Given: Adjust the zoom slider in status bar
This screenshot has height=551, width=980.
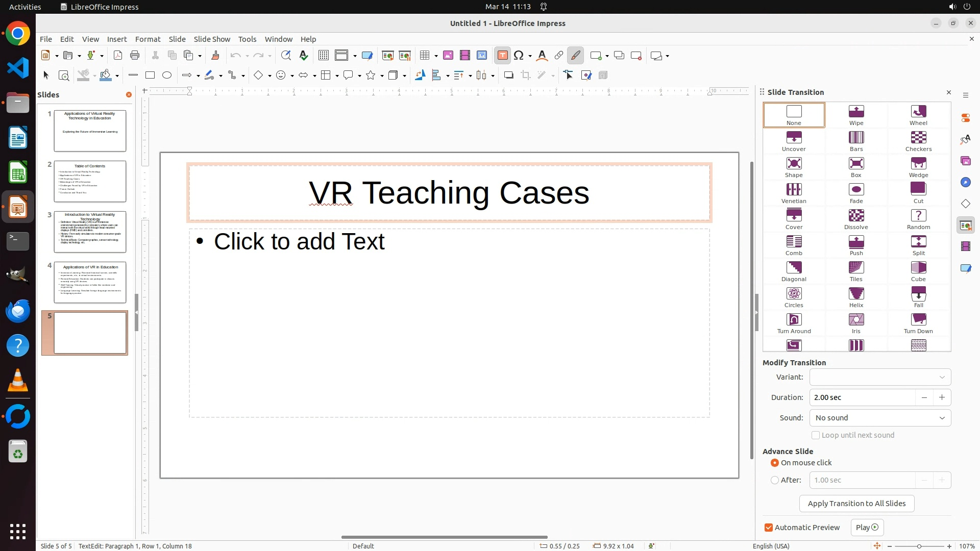Looking at the screenshot, I should pyautogui.click(x=919, y=546).
